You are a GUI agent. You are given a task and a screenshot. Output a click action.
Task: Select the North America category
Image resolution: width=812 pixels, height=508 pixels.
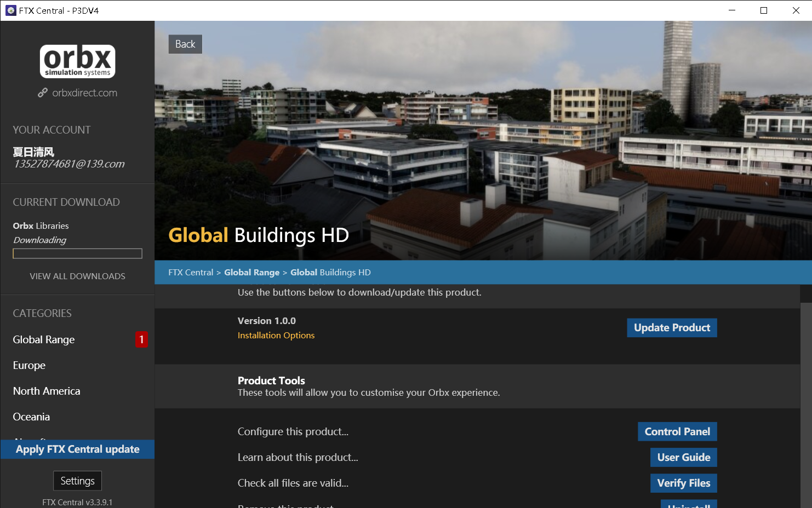47,391
